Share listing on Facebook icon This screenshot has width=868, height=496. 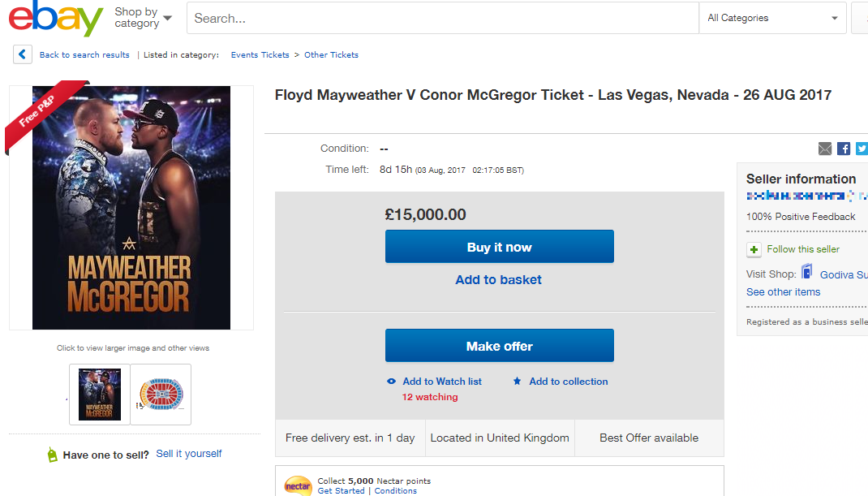click(844, 149)
